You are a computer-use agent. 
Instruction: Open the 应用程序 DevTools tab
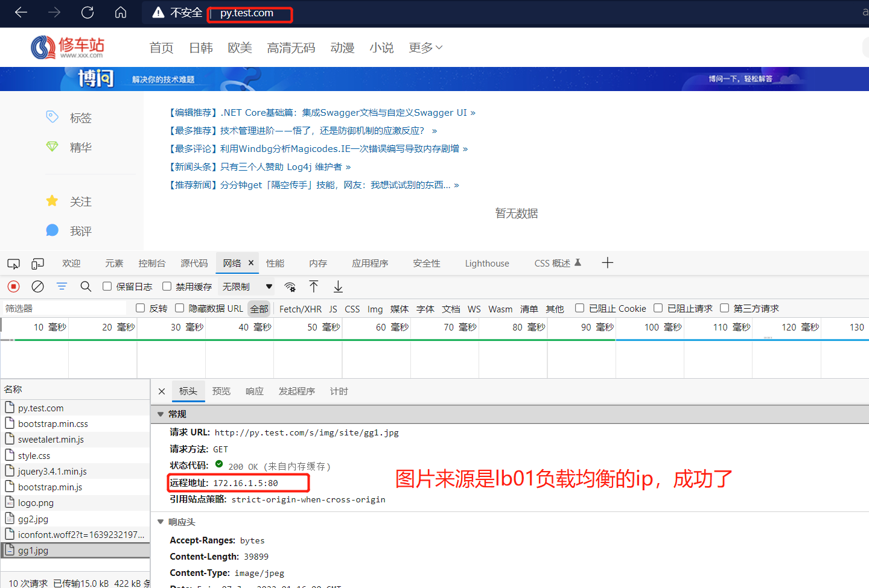[370, 264]
